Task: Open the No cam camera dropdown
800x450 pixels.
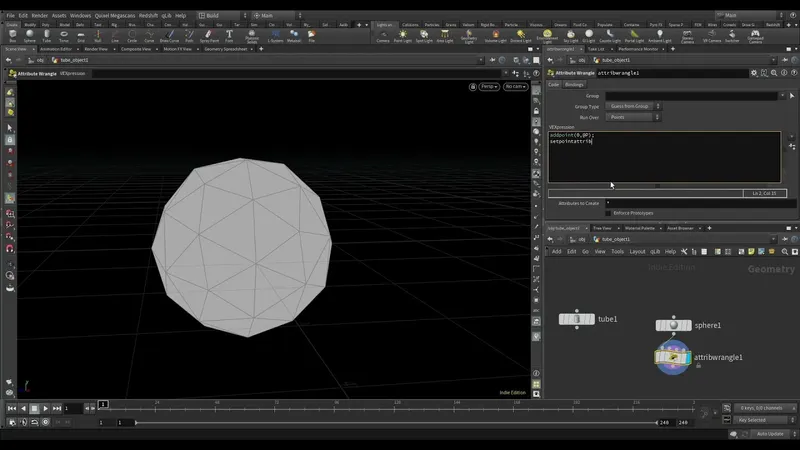Action: coord(515,87)
